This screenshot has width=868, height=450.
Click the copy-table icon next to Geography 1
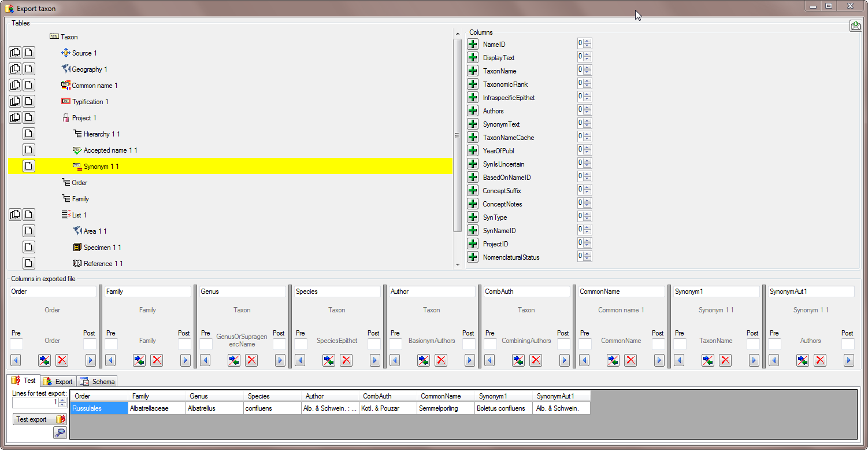15,69
